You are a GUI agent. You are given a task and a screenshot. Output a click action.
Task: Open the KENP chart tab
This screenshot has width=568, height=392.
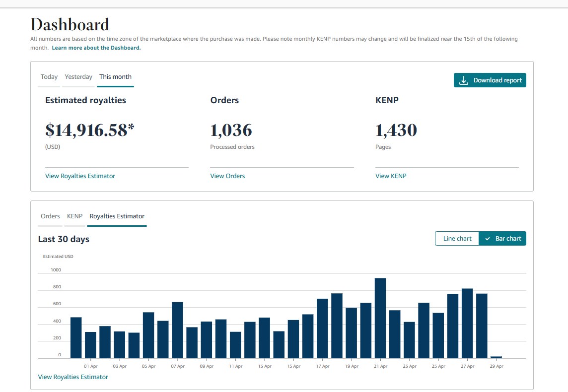point(74,216)
